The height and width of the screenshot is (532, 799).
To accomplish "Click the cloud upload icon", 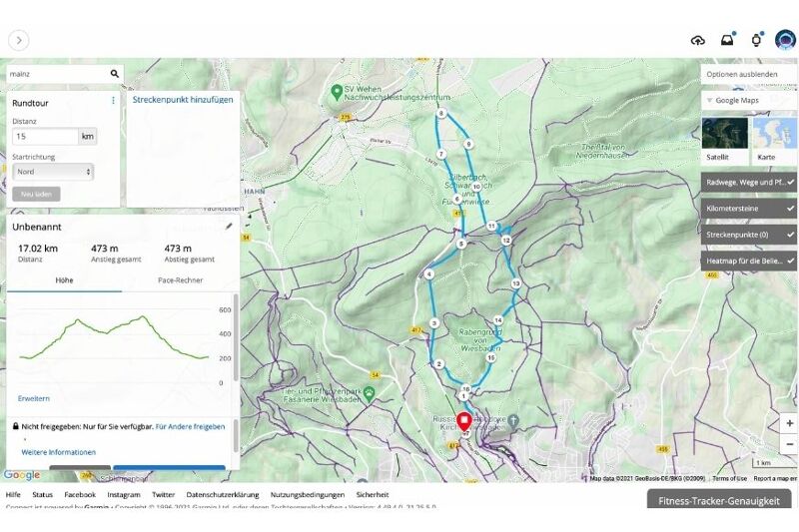I will point(697,40).
